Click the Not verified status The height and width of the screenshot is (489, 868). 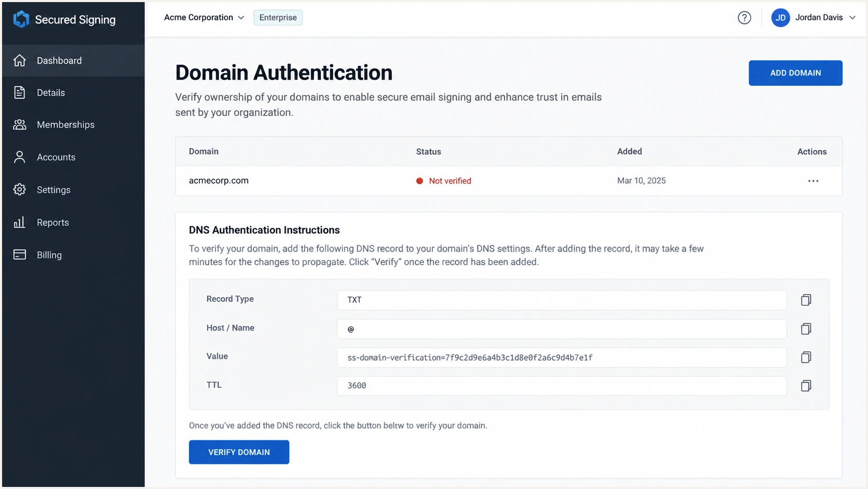(x=444, y=181)
